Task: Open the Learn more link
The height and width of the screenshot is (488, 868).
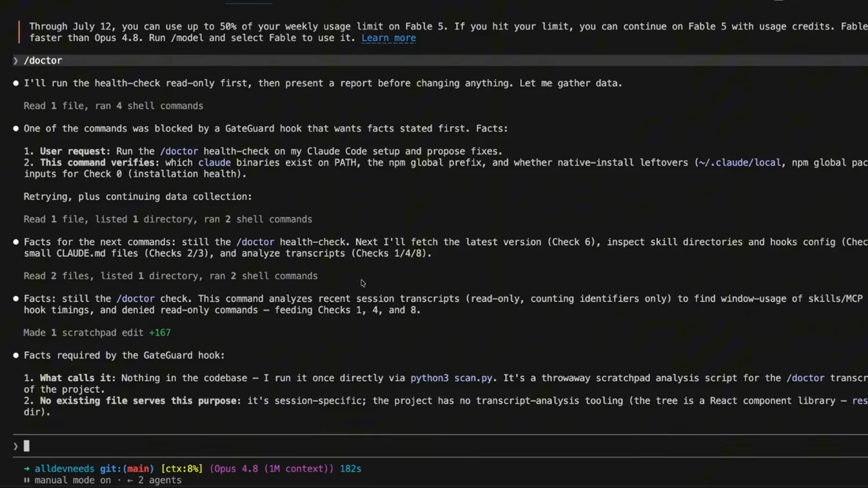Action: point(388,38)
